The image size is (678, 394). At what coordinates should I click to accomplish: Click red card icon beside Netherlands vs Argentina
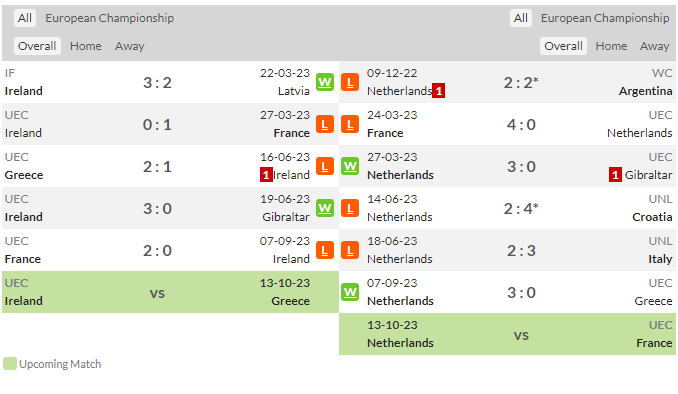pyautogui.click(x=438, y=91)
